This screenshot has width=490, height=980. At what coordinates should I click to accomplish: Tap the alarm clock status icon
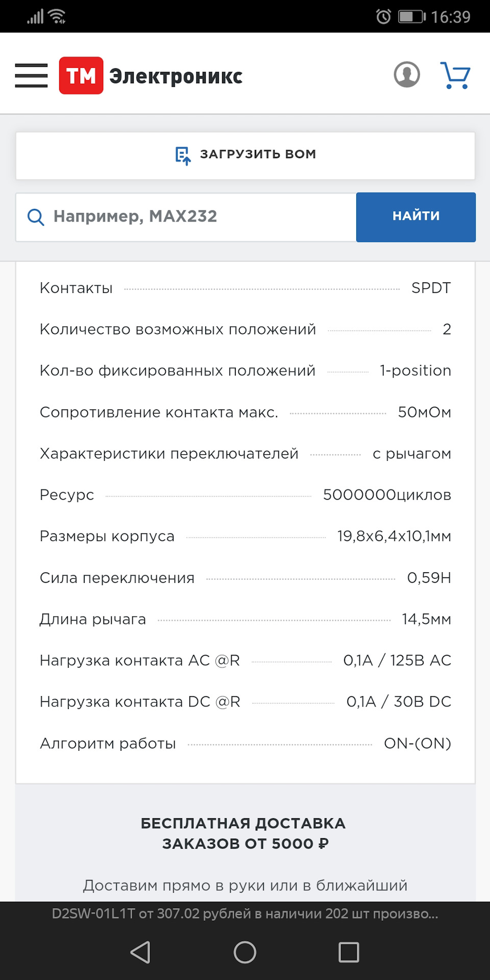(383, 17)
